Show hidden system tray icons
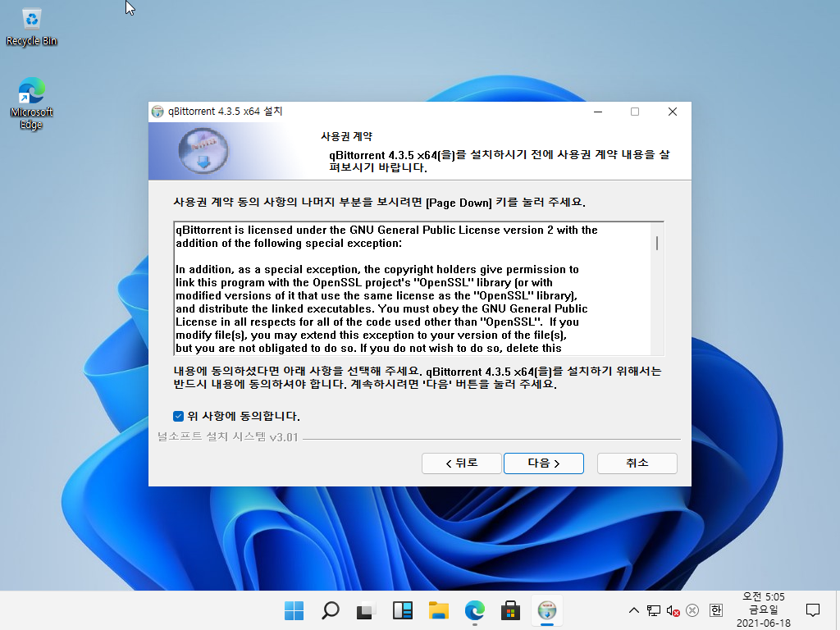 [x=634, y=610]
